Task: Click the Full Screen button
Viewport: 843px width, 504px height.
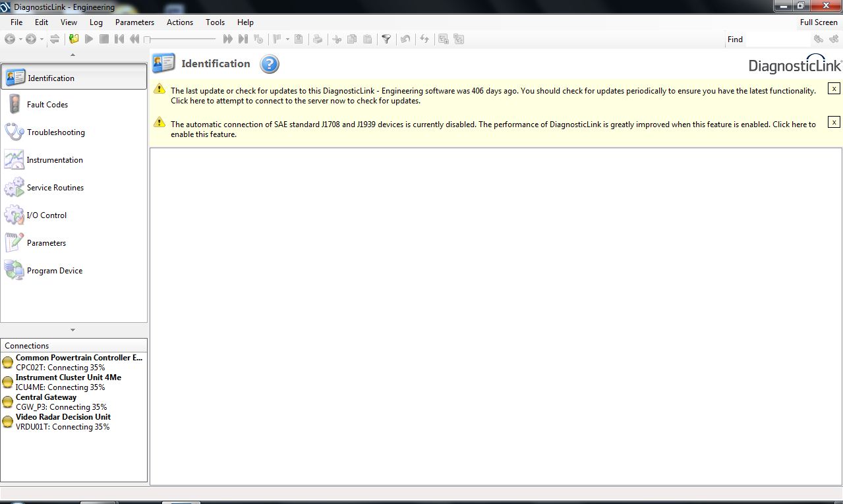Action: (819, 22)
